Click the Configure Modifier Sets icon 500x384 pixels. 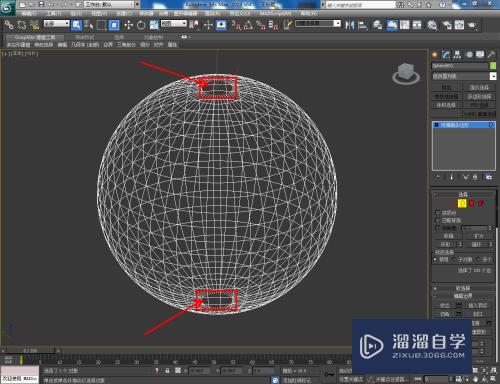489,177
